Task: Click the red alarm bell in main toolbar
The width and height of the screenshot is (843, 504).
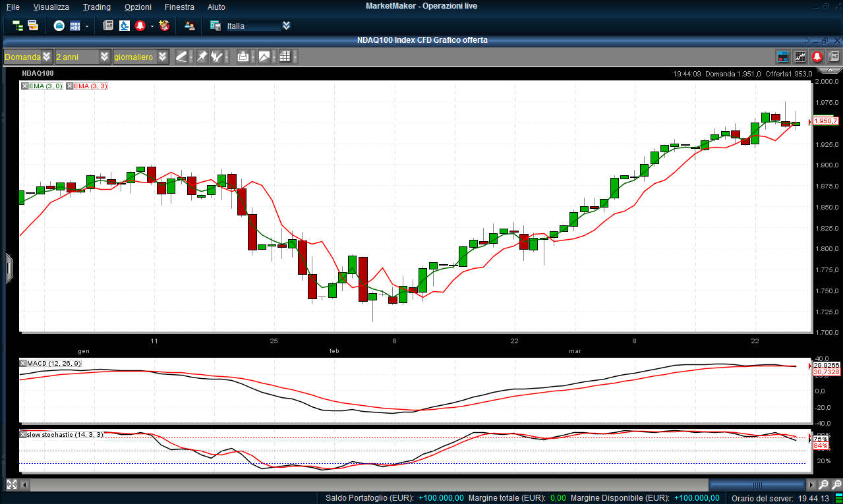Action: coord(140,26)
